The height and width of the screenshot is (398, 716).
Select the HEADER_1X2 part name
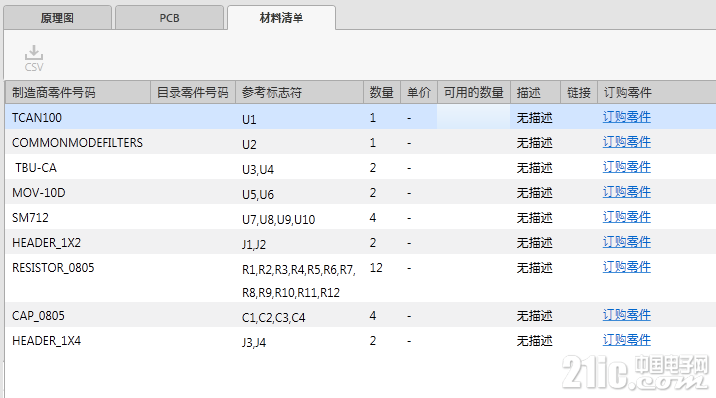click(46, 243)
